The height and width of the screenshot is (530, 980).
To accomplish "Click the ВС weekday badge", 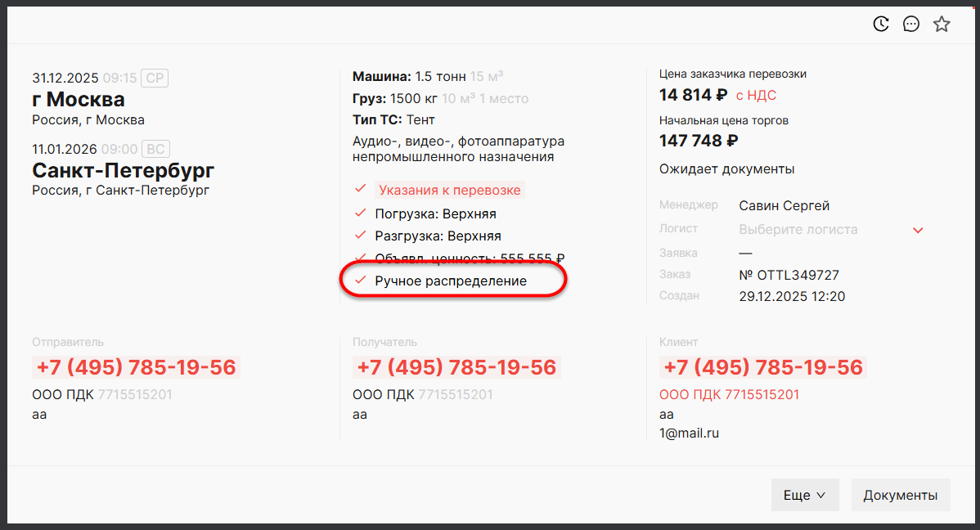I will coord(155,149).
